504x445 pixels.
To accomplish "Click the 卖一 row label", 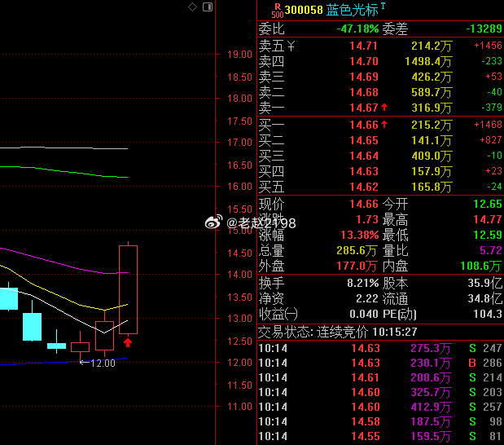I will [x=272, y=108].
